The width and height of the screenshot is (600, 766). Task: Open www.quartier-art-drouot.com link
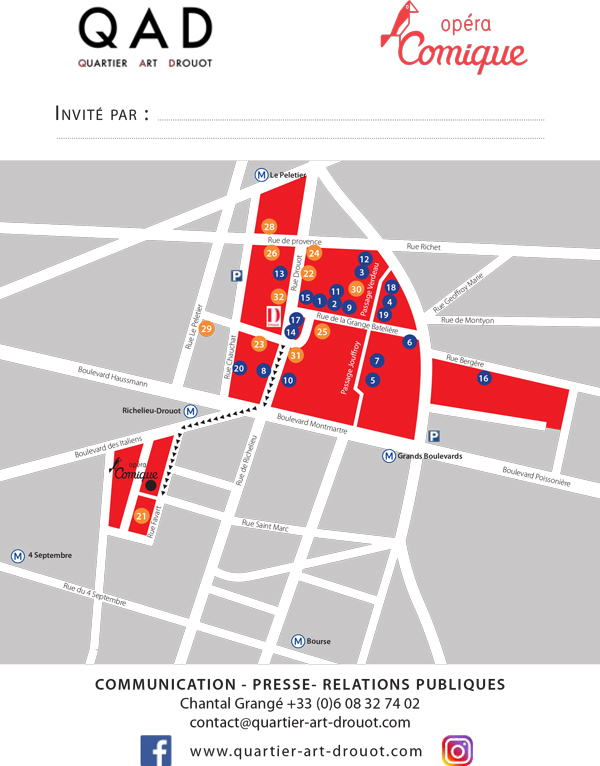(x=306, y=751)
